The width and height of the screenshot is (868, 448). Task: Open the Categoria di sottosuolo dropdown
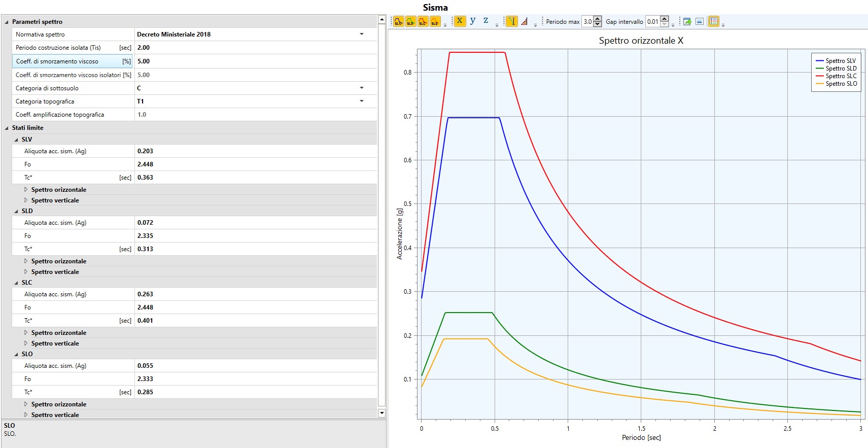361,88
